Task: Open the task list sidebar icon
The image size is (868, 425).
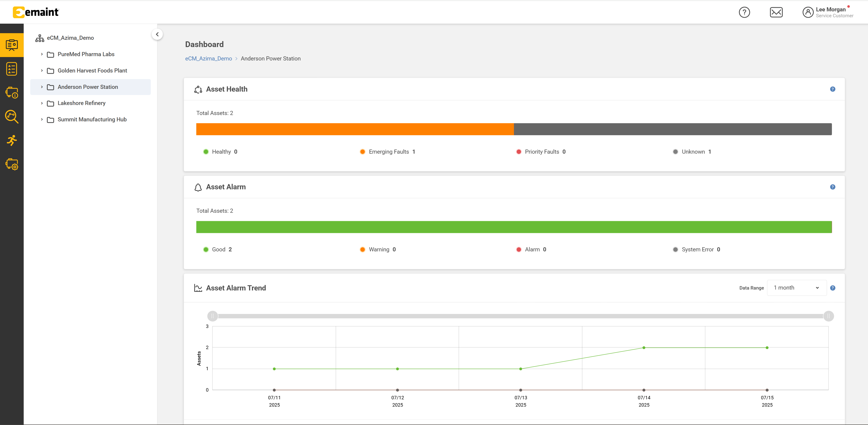Action: (x=12, y=69)
